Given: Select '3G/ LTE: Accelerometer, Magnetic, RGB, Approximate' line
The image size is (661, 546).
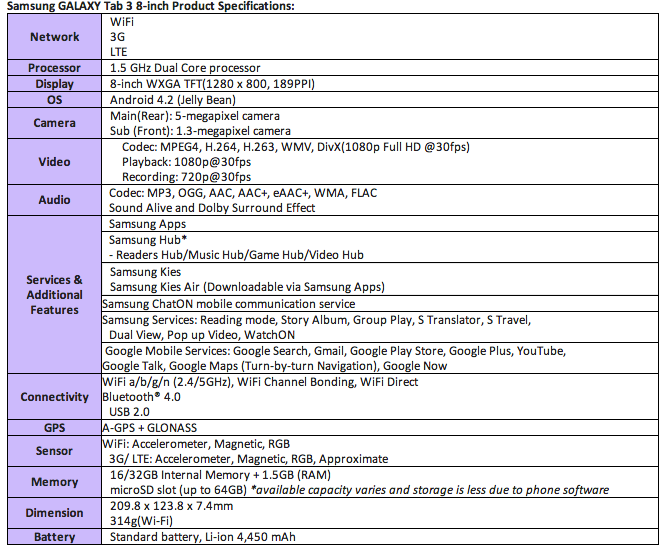Looking at the screenshot, I should pyautogui.click(x=248, y=459).
